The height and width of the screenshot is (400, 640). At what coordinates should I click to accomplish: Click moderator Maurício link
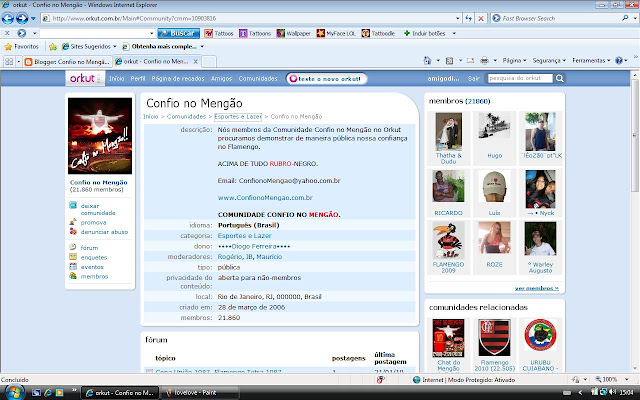tap(269, 257)
